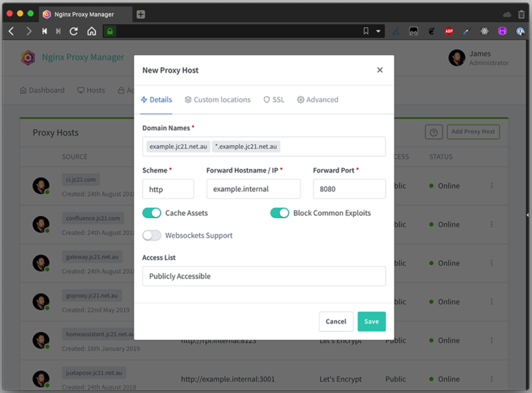Click the browser reload icon
Viewport: 532px width, 393px height.
[74, 31]
